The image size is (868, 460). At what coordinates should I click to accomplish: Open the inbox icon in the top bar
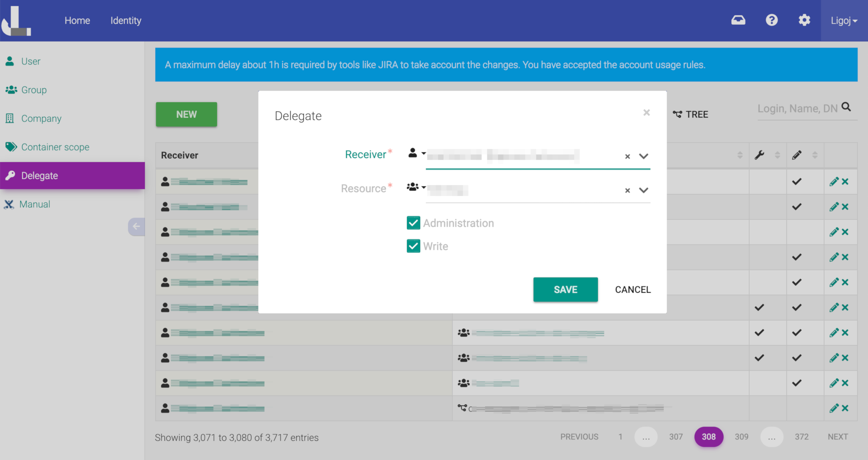point(738,20)
